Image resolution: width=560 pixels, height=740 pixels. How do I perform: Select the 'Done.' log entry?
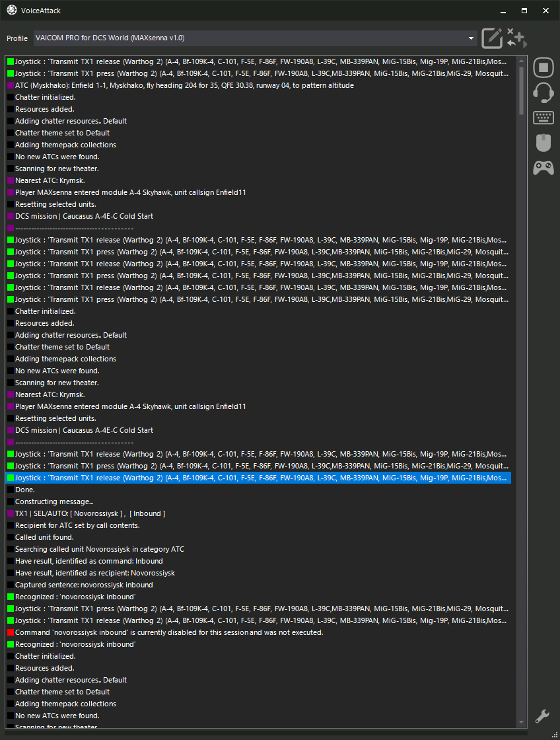tap(258, 490)
